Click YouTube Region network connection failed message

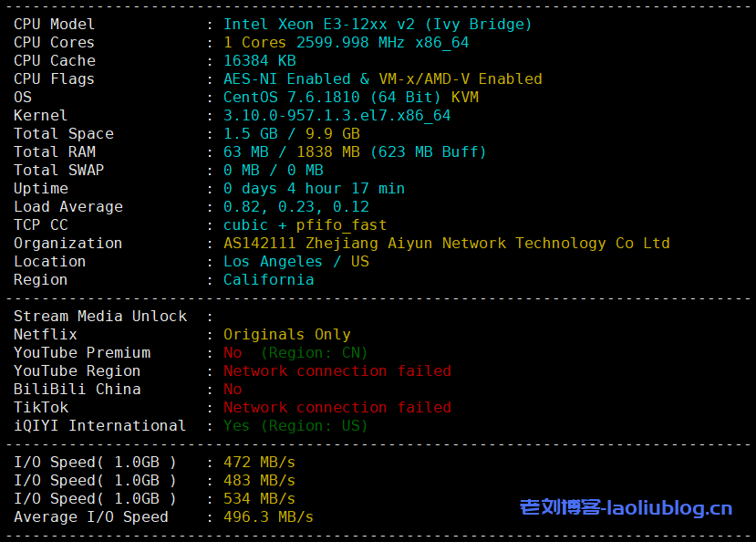[x=337, y=371]
